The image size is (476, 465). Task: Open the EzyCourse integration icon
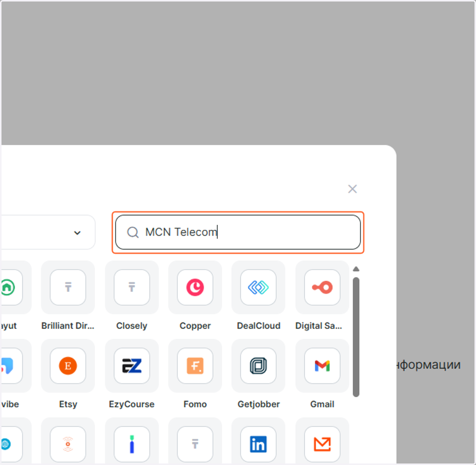click(x=132, y=366)
